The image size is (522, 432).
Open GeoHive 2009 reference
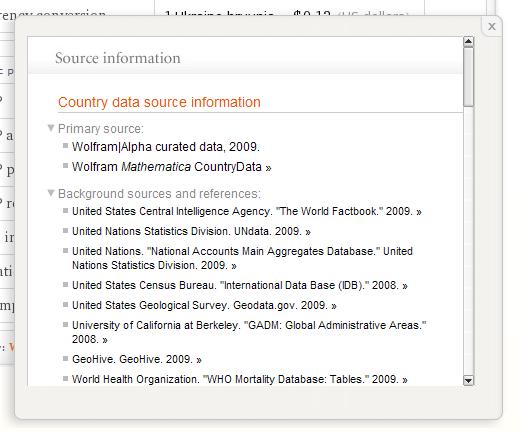pos(137,359)
